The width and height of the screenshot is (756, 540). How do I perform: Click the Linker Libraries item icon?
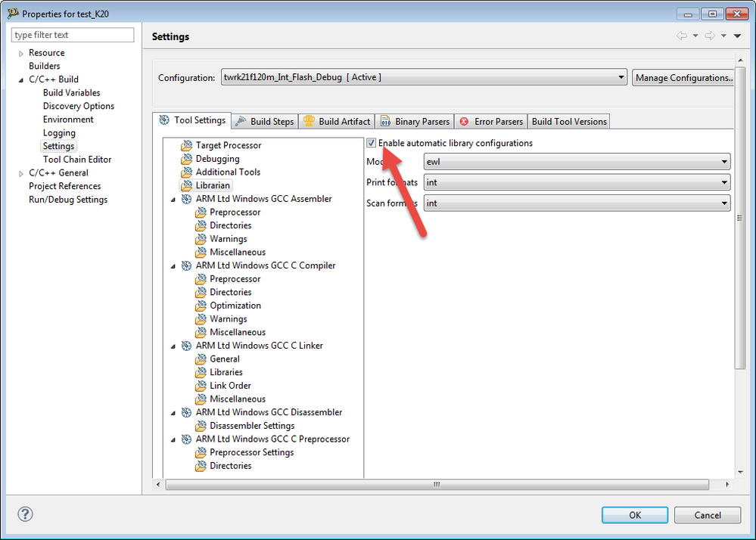[x=201, y=372]
